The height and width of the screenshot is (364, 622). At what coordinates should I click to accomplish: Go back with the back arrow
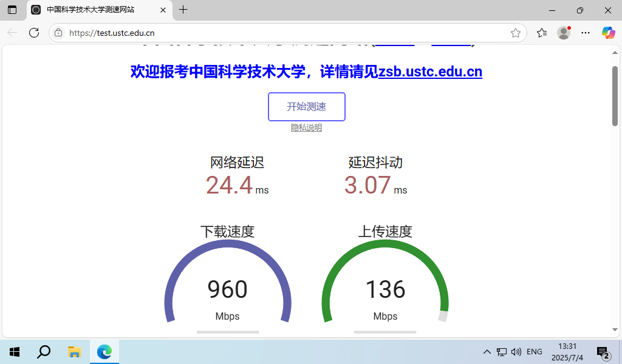(13, 33)
